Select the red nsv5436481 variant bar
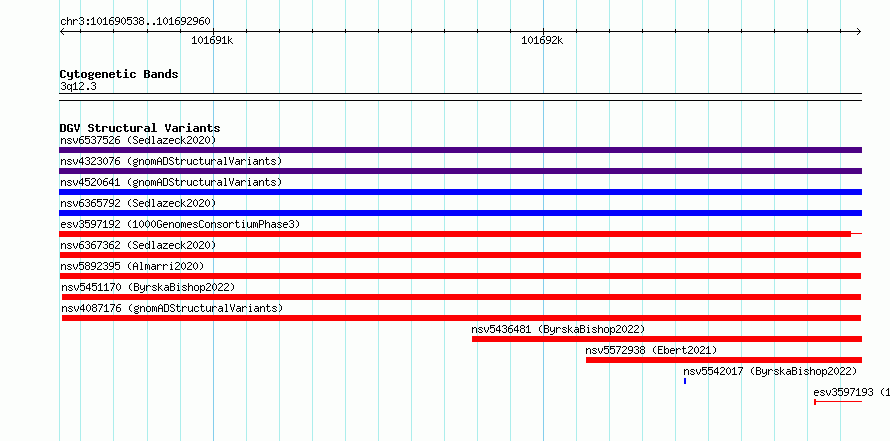890x441 pixels. click(667, 339)
